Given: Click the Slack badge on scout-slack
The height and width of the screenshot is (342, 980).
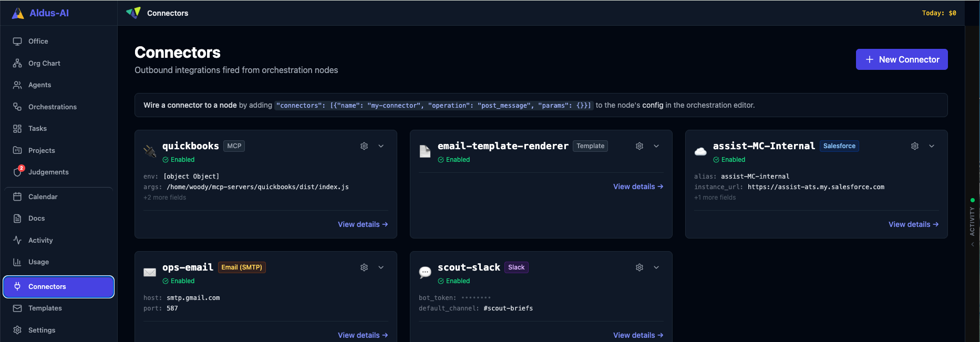Looking at the screenshot, I should [x=517, y=267].
